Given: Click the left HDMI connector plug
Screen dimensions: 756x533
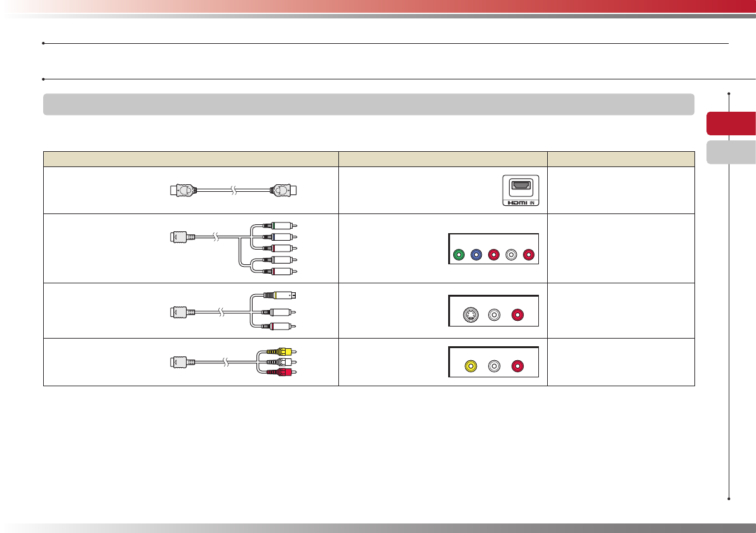Looking at the screenshot, I should (x=183, y=189).
